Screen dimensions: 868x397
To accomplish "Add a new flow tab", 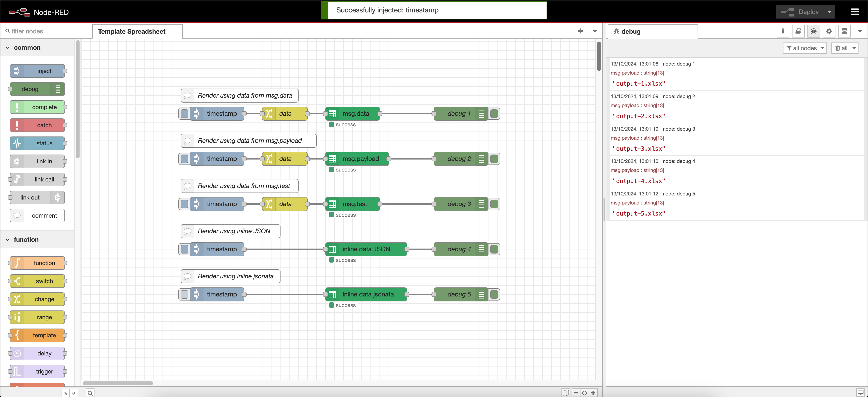I will [x=580, y=31].
